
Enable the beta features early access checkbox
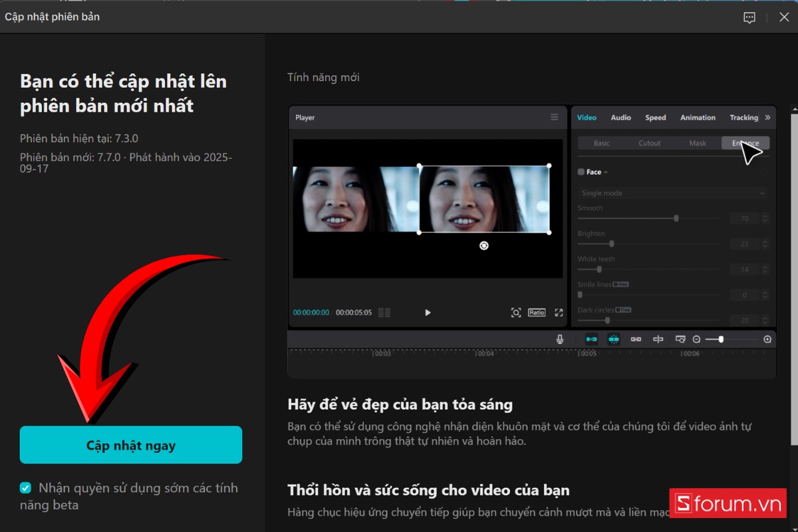point(25,487)
